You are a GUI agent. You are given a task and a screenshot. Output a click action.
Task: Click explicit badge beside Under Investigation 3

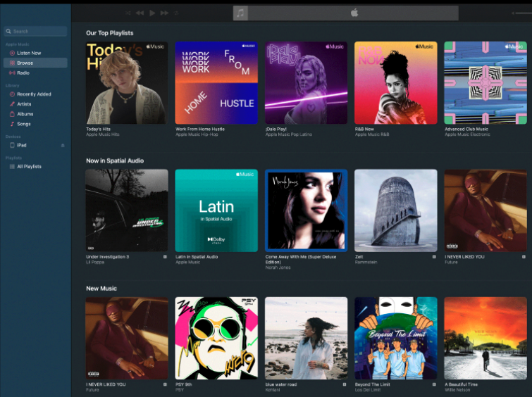165,257
